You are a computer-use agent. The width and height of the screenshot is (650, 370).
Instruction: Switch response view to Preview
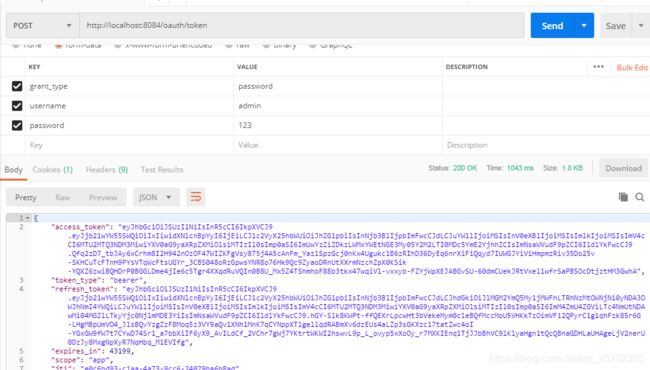click(103, 197)
